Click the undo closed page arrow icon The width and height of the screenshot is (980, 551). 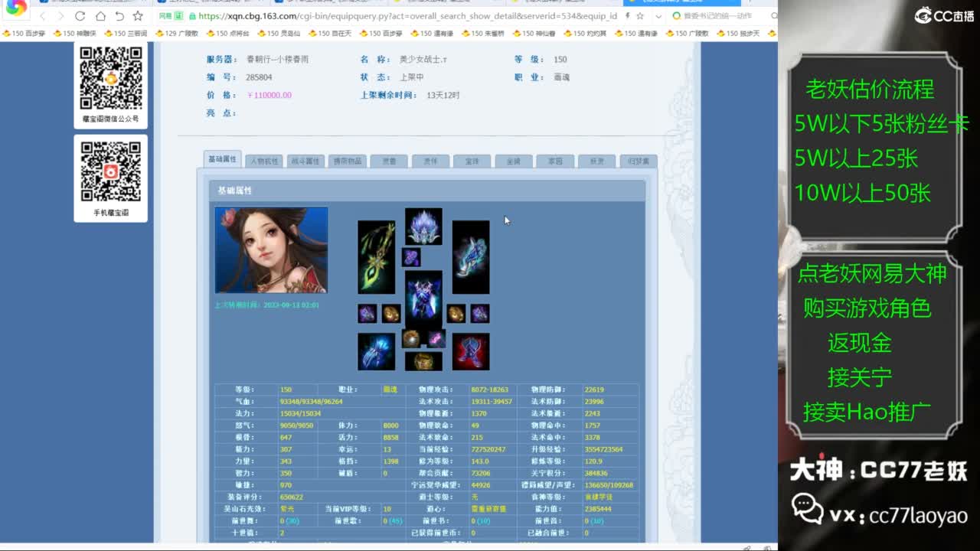pyautogui.click(x=119, y=16)
